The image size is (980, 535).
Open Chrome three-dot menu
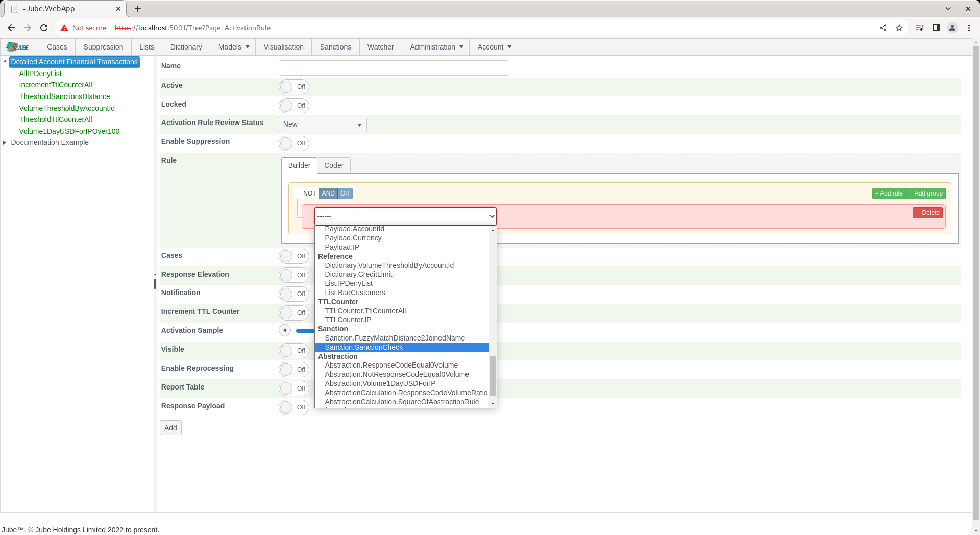point(969,28)
